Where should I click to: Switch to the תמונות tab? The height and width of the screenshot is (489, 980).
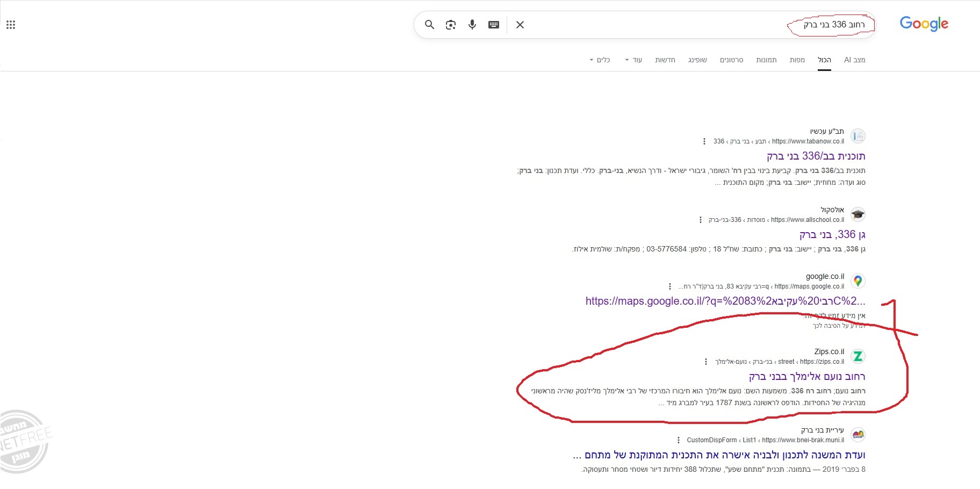[x=766, y=60]
